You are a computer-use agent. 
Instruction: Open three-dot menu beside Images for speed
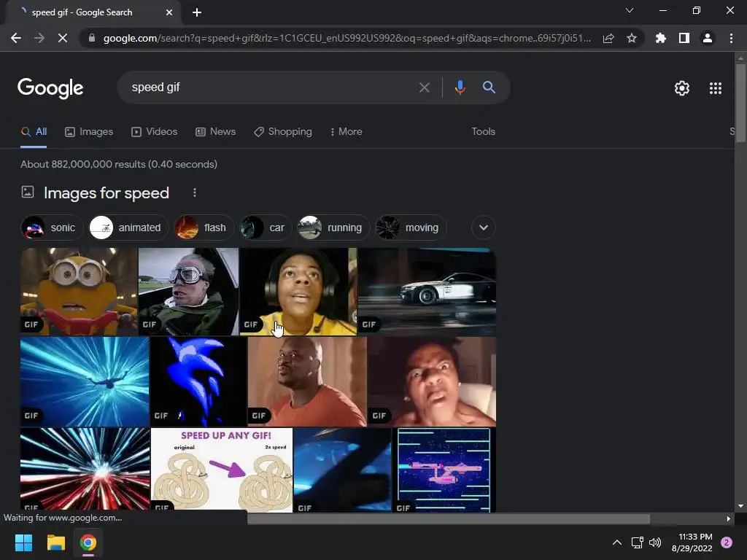[x=194, y=192]
